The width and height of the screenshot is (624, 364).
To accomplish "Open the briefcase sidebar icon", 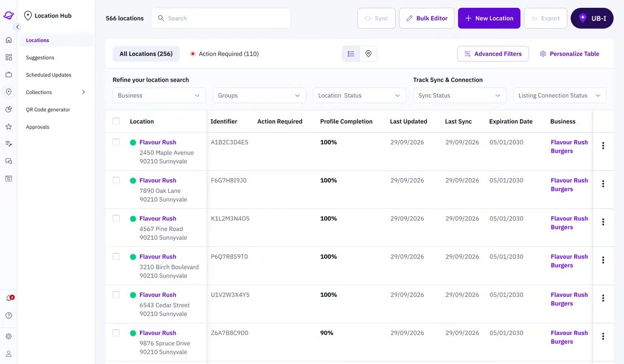I will coord(8,75).
